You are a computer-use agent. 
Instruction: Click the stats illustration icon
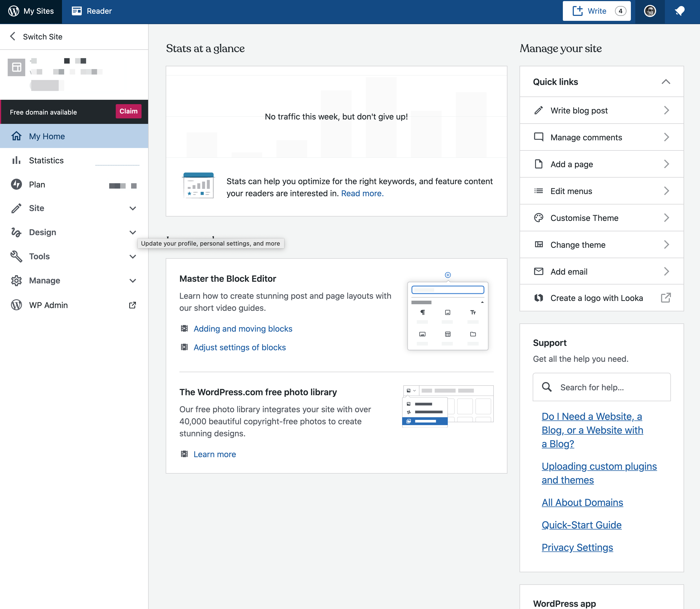(x=198, y=185)
